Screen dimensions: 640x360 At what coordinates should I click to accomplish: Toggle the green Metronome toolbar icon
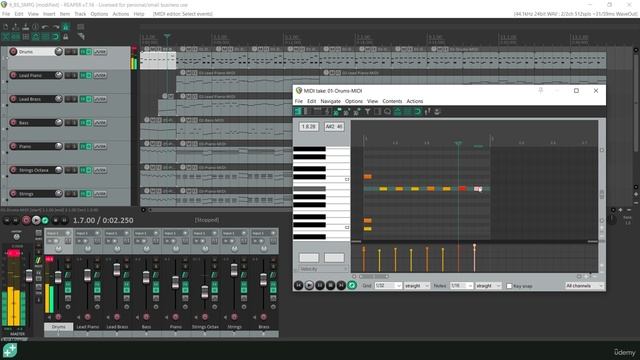tap(65, 27)
